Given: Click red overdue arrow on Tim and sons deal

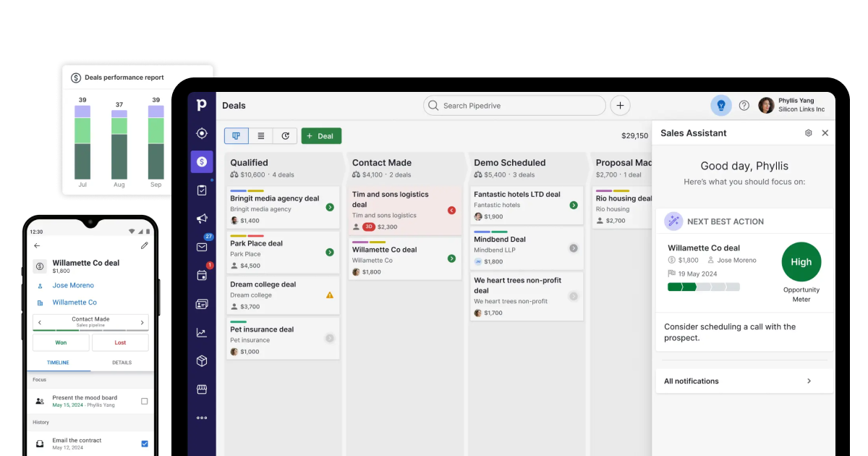Looking at the screenshot, I should [x=451, y=210].
